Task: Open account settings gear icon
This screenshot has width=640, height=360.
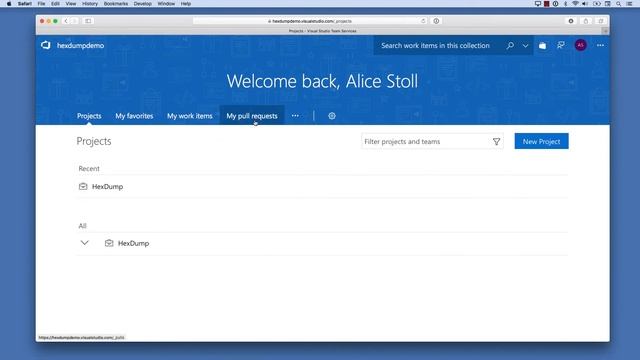Action: [x=332, y=116]
